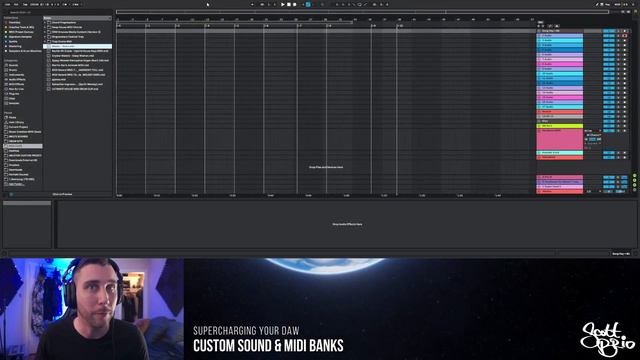640x360 pixels.
Task: Toggle 14 Audio track activator button
Action: point(609,93)
